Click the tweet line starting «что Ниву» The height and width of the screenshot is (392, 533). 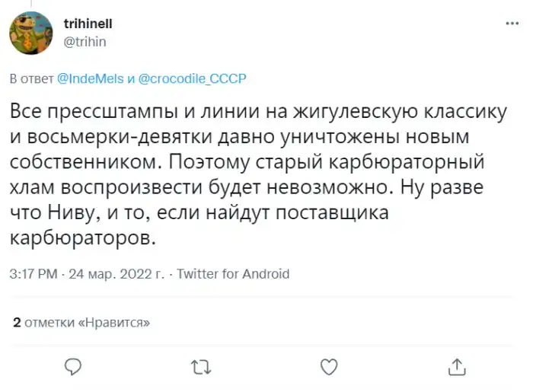click(201, 213)
